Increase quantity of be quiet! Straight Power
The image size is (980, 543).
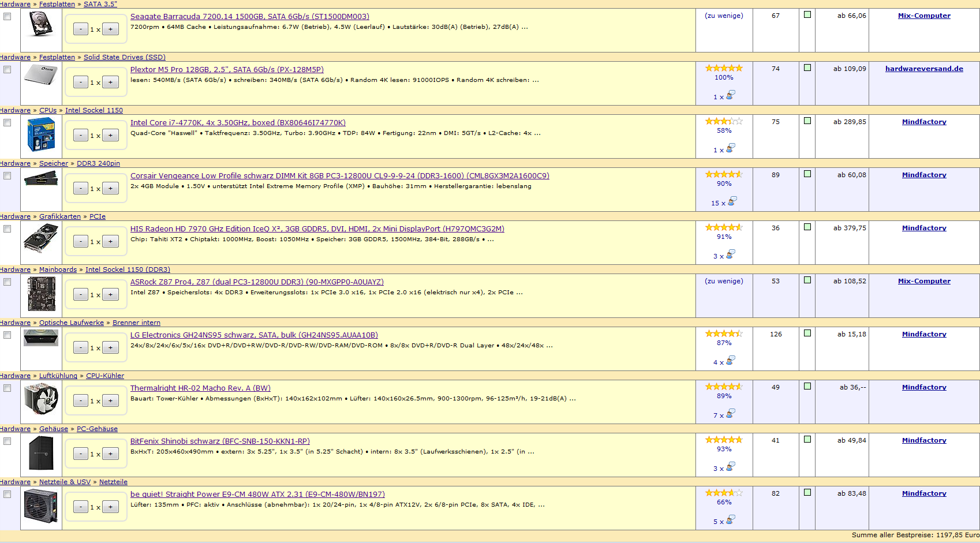tap(110, 507)
